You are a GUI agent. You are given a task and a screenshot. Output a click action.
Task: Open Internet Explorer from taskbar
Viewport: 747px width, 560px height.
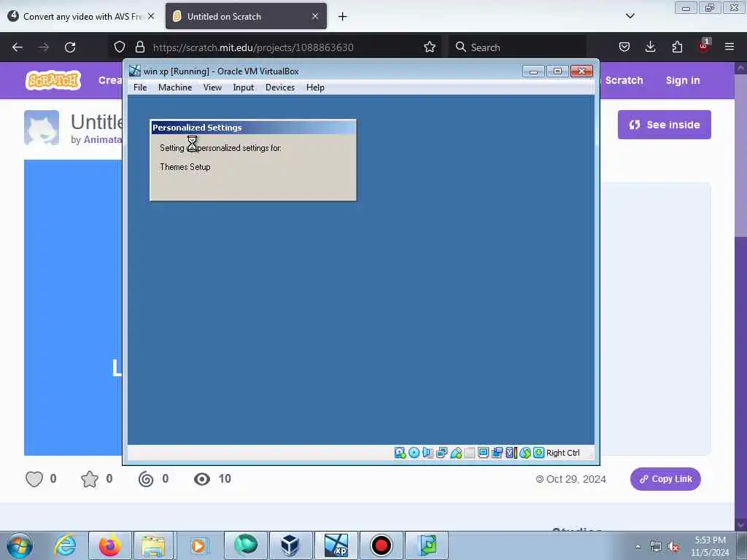[65, 545]
